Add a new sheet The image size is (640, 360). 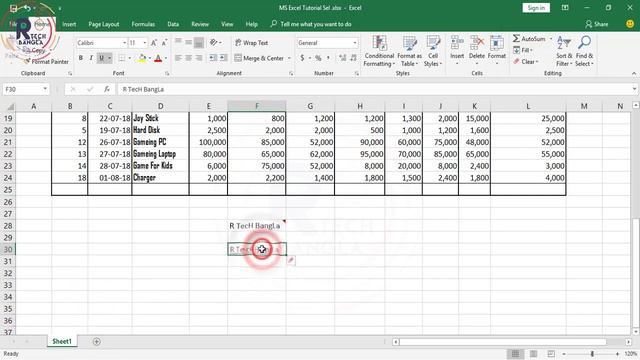pyautogui.click(x=96, y=341)
